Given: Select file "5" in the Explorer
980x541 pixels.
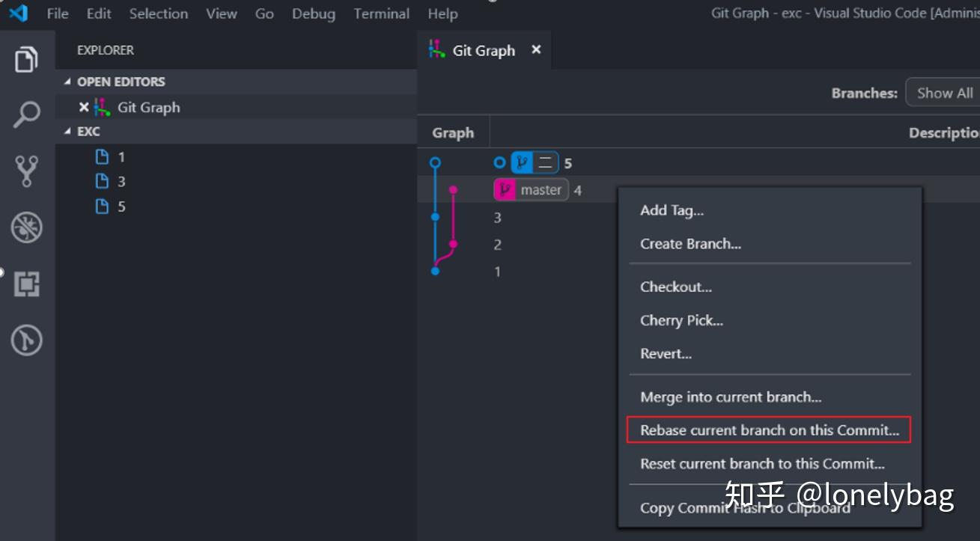Looking at the screenshot, I should pos(121,206).
